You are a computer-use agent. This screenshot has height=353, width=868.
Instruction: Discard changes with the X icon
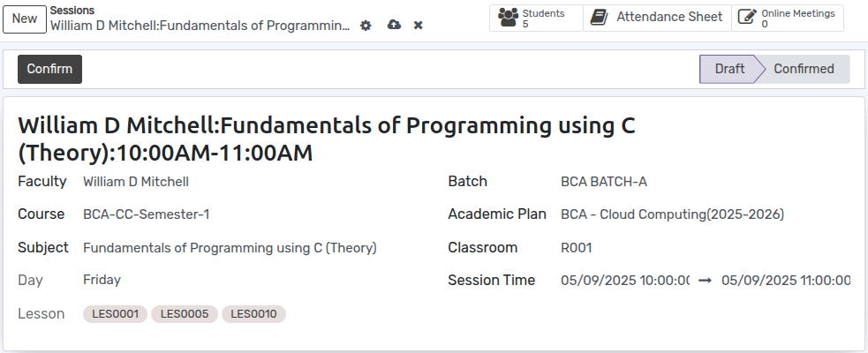pyautogui.click(x=419, y=26)
